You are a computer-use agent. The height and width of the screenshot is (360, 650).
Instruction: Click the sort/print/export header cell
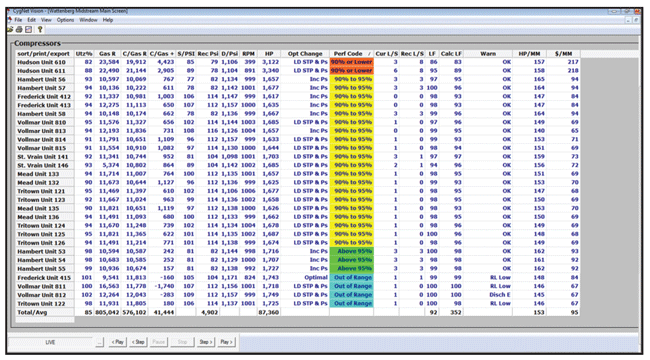click(45, 54)
